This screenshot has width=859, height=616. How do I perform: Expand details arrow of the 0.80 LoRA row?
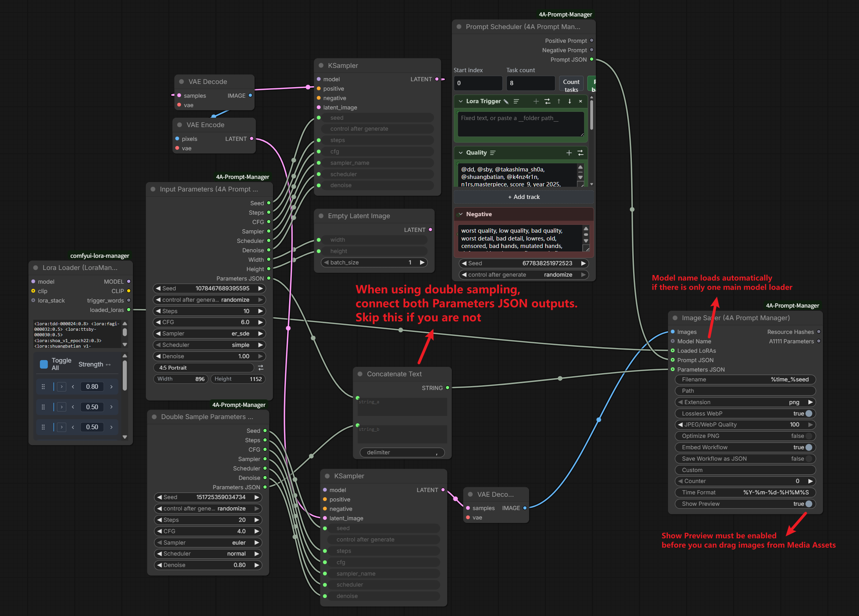point(62,387)
